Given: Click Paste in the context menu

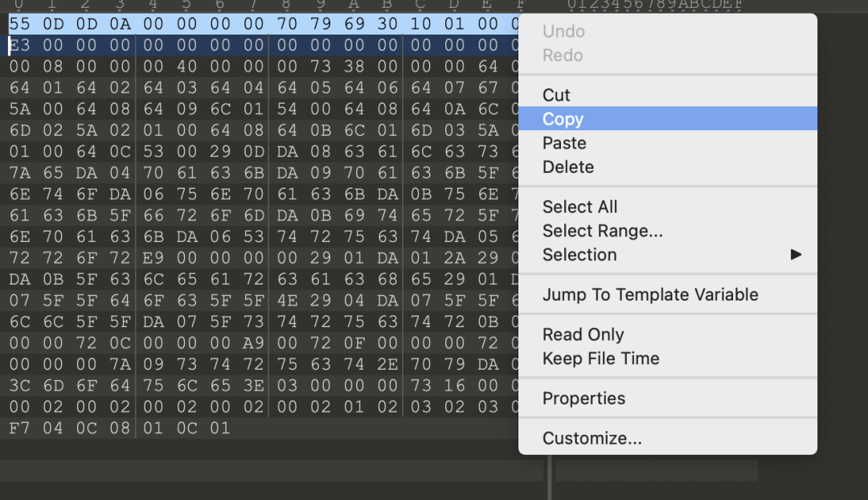Looking at the screenshot, I should point(564,143).
